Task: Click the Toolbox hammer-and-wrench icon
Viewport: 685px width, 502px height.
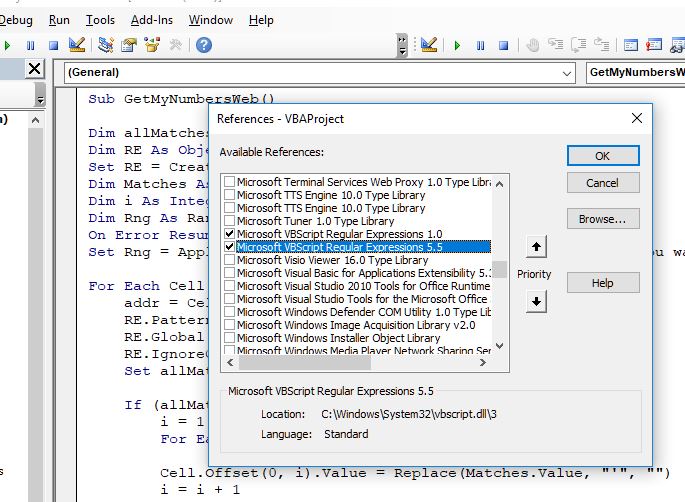Action: [x=175, y=45]
